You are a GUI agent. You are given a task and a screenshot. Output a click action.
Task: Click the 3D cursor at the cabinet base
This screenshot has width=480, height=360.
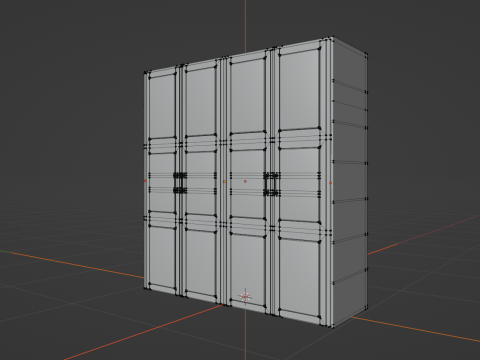click(x=245, y=296)
